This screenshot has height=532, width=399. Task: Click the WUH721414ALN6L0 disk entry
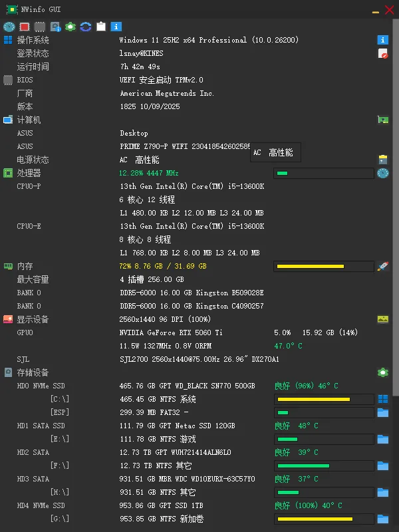[x=175, y=452]
